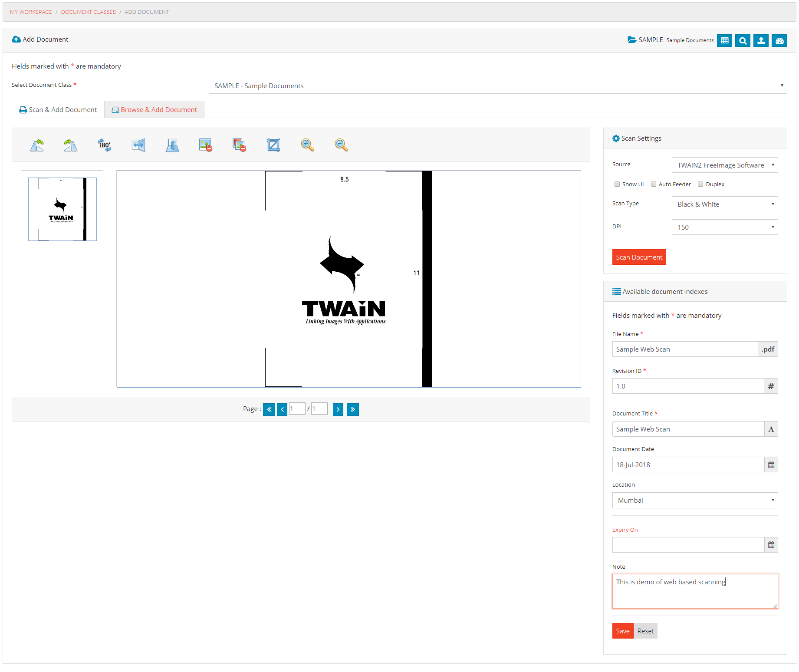Open the Document Date calendar picker
Screen dimensions: 799x672
(x=771, y=464)
